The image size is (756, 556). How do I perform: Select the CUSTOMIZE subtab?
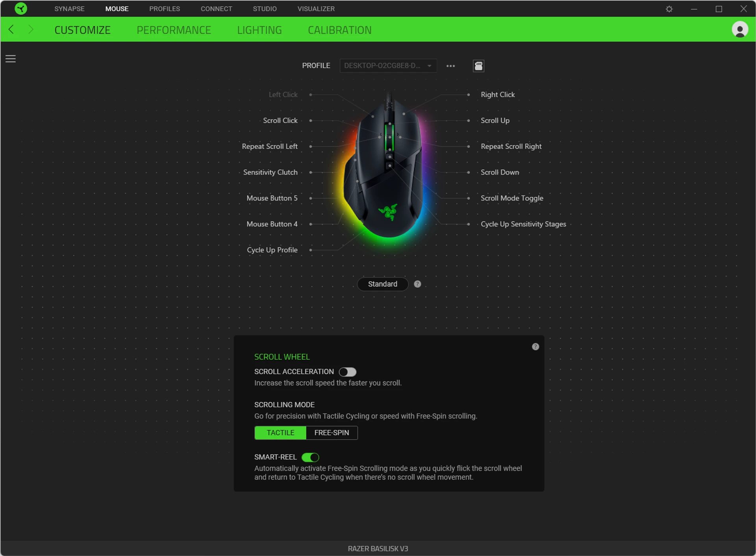[x=82, y=30]
